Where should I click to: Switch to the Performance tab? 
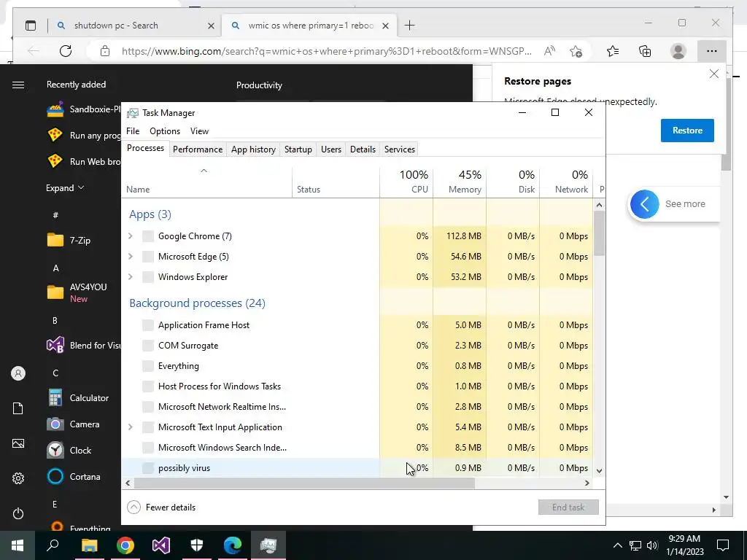pos(198,149)
